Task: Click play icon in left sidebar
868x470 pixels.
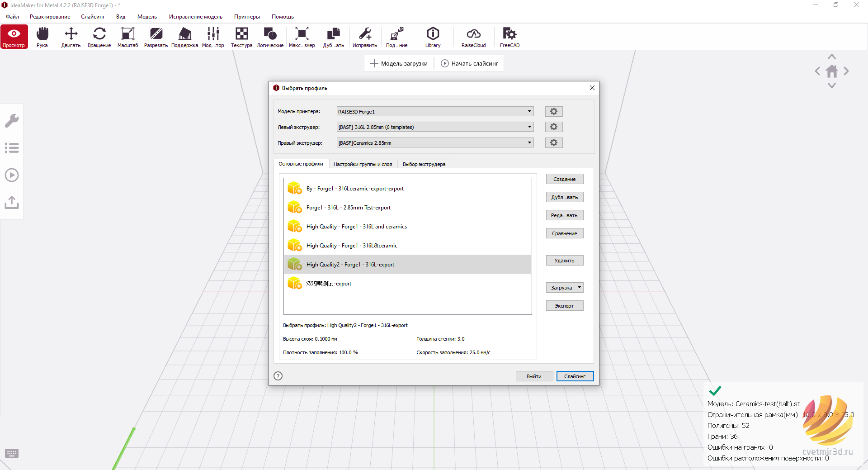Action: 12,175
